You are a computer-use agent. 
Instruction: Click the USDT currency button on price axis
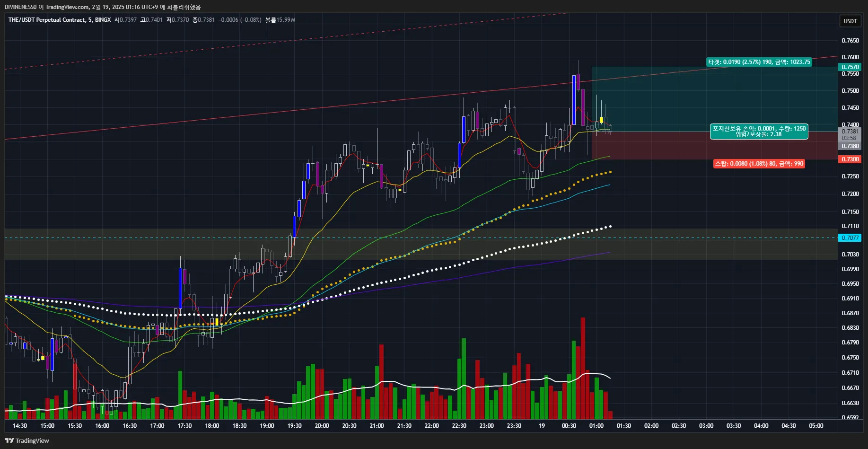pyautogui.click(x=850, y=21)
